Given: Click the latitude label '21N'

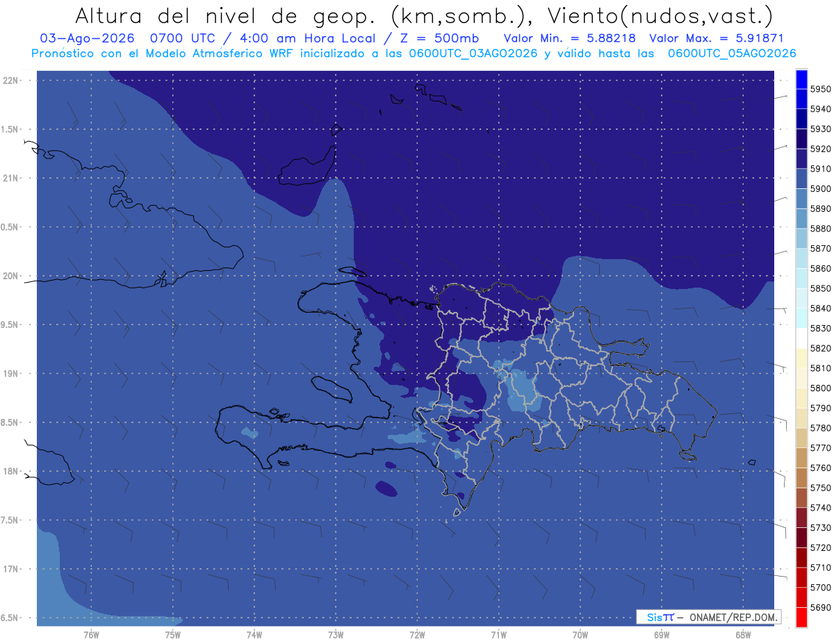Looking at the screenshot, I should (x=10, y=178).
